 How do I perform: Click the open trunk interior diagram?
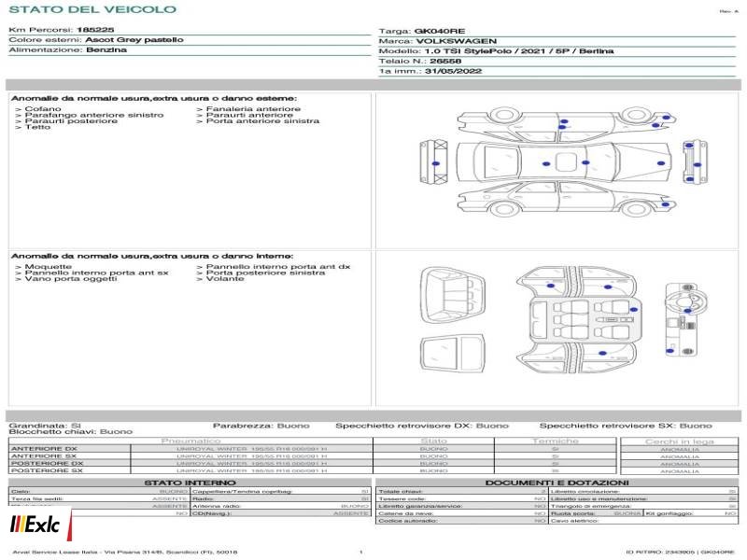click(x=453, y=296)
